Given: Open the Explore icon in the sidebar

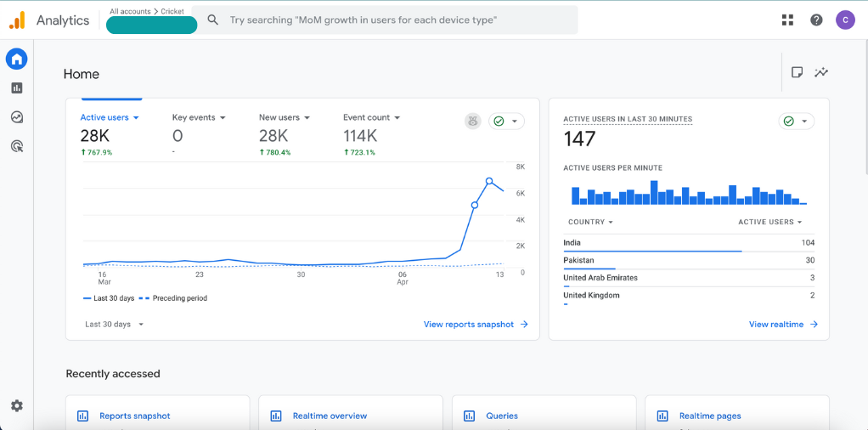Looking at the screenshot, I should click(x=17, y=117).
